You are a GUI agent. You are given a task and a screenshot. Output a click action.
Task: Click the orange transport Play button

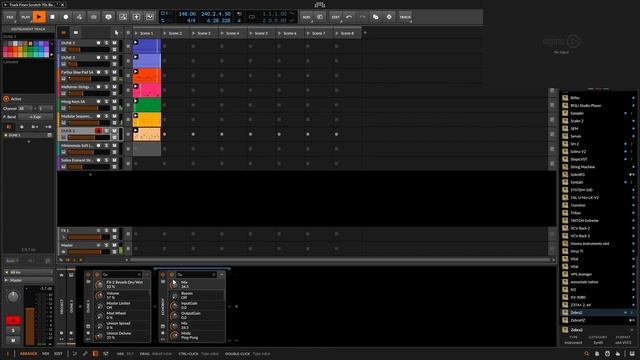39,17
